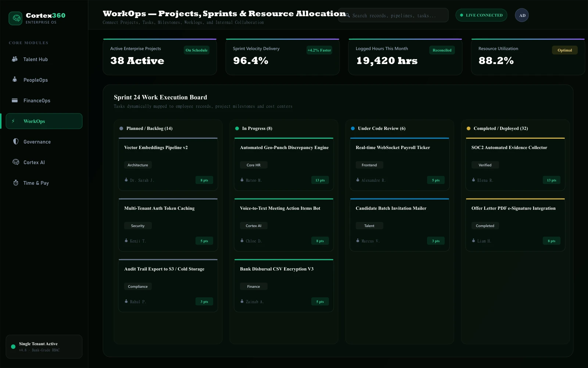Click the assignee icon beside Marcus V.
This screenshot has height=368, width=588.
358,241
